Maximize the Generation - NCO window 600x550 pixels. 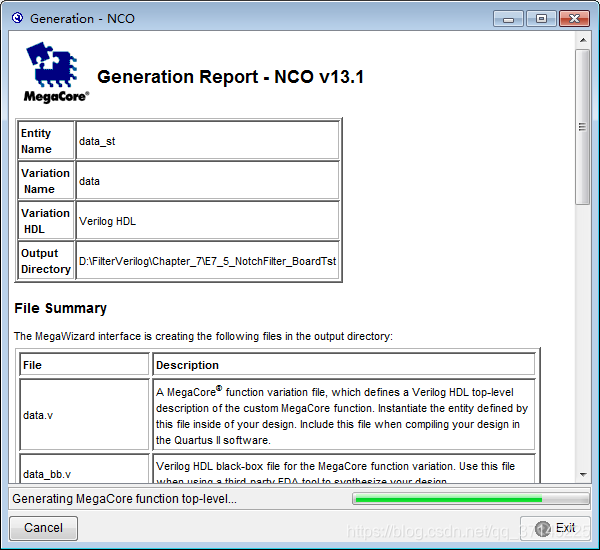[541, 18]
